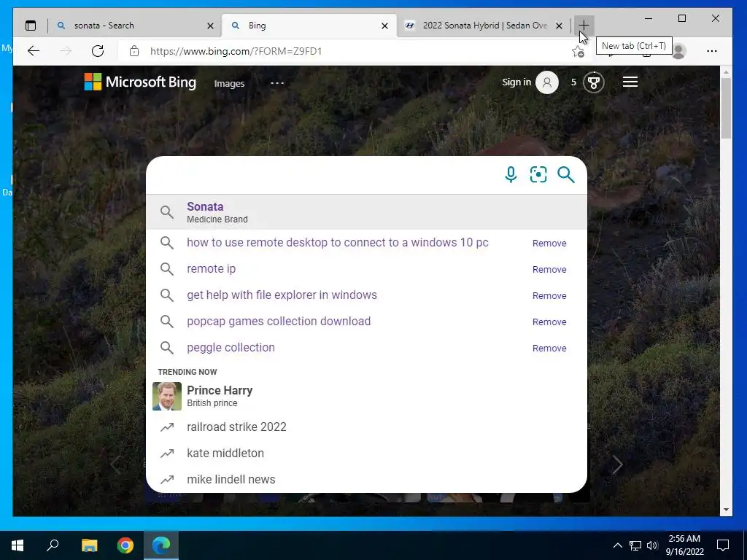The width and height of the screenshot is (747, 560).
Task: Select the Sonata Medicine Brand suggestion
Action: (x=366, y=212)
